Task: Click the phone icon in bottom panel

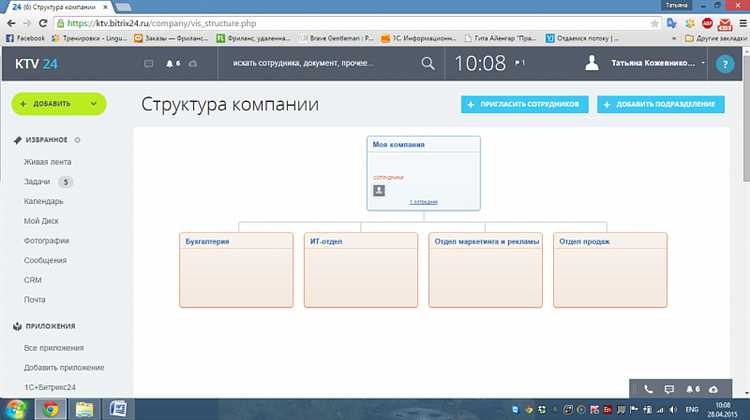Action: tap(648, 389)
